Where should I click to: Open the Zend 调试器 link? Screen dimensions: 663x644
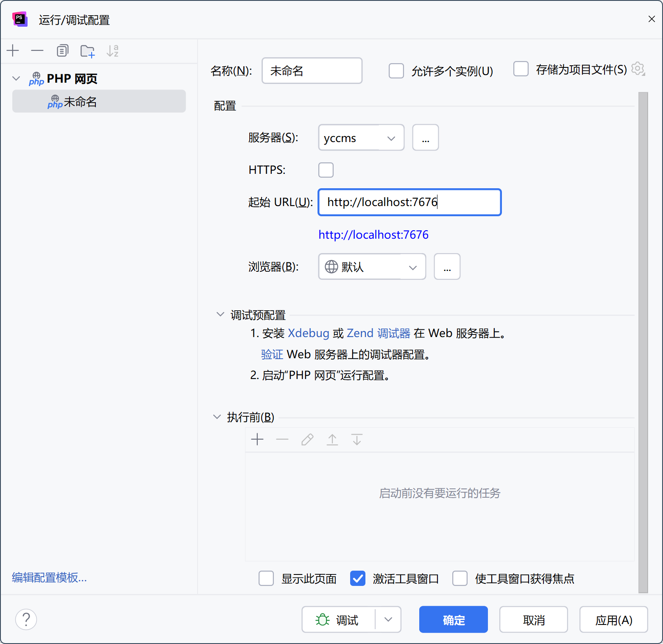(x=379, y=333)
